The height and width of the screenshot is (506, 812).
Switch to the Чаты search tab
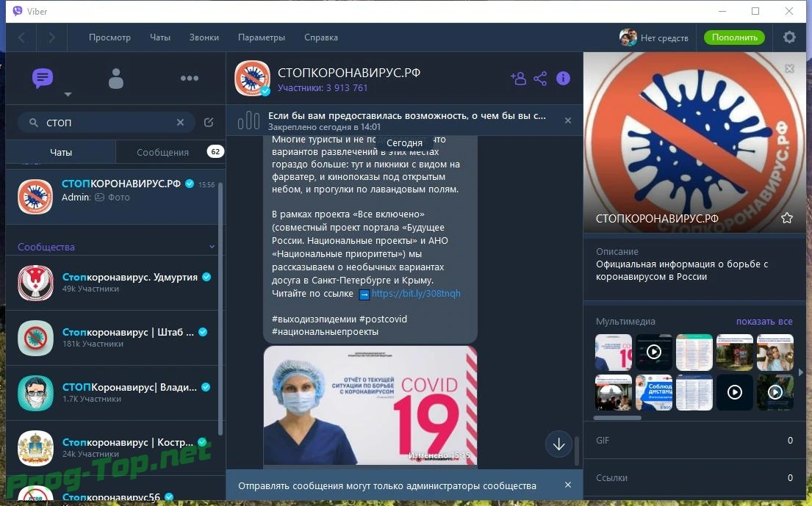pyautogui.click(x=60, y=152)
